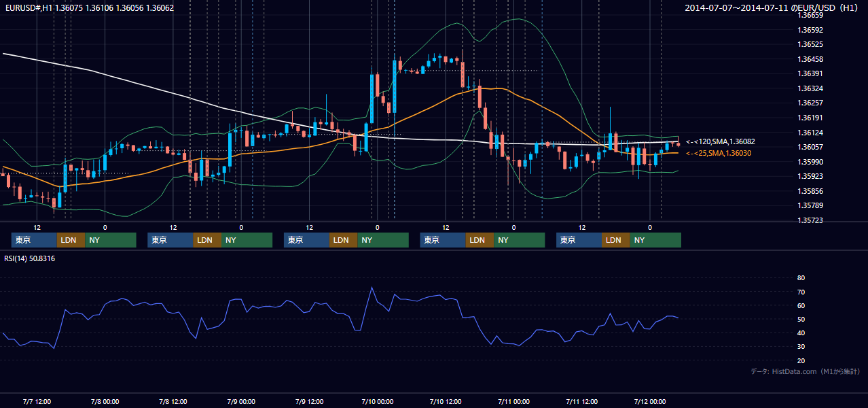Image resolution: width=868 pixels, height=408 pixels.
Task: Click the 2014-07-07〜2014-07-11 EUR/USD title
Action: (x=772, y=8)
